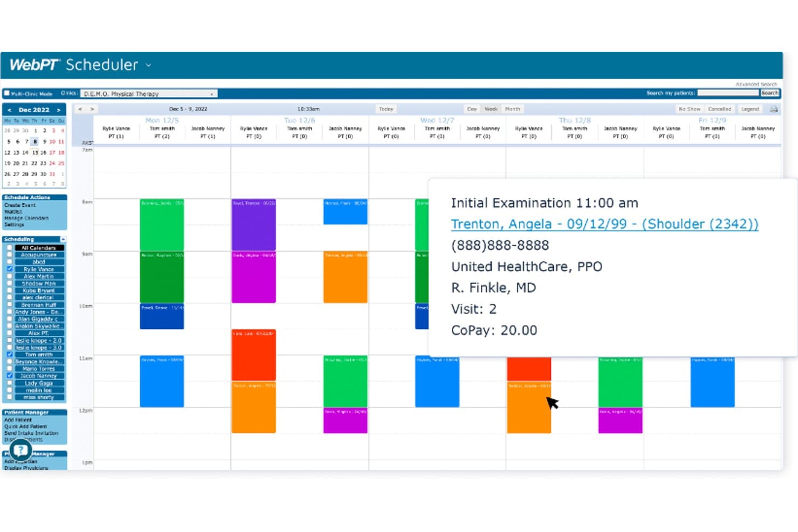Check the All Calendars checkbox
Image resolution: width=798 pixels, height=532 pixels.
point(9,248)
